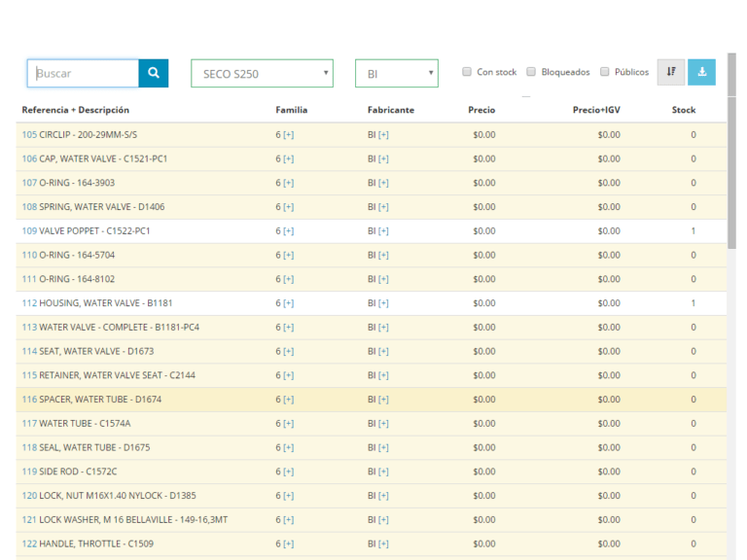
Task: Click the sort order icon button
Action: coord(671,73)
